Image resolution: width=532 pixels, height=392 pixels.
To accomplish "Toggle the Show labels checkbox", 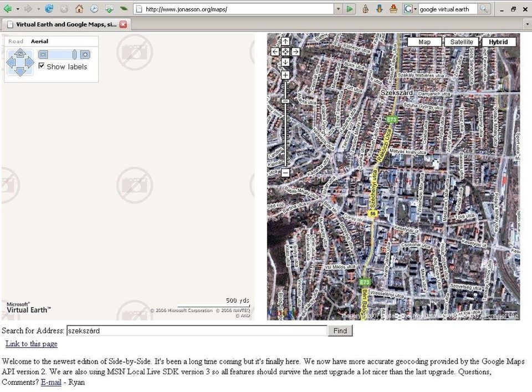I will (42, 66).
